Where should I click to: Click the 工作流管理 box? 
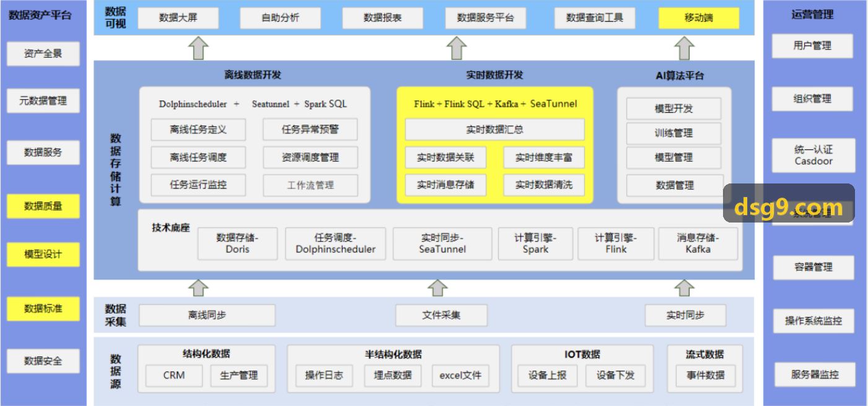click(x=310, y=185)
